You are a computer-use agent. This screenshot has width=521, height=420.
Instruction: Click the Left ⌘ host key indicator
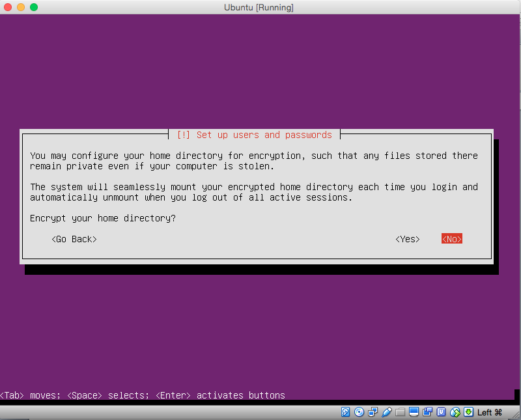click(x=489, y=412)
